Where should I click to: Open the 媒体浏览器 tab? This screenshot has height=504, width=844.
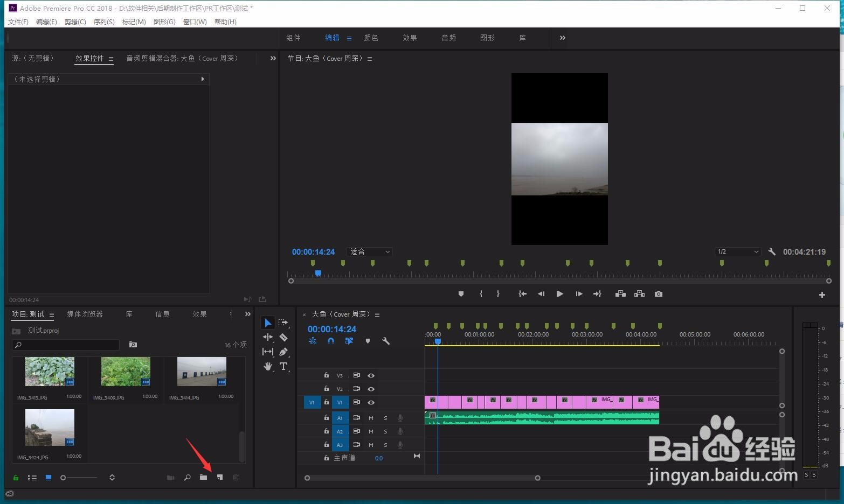tap(85, 314)
